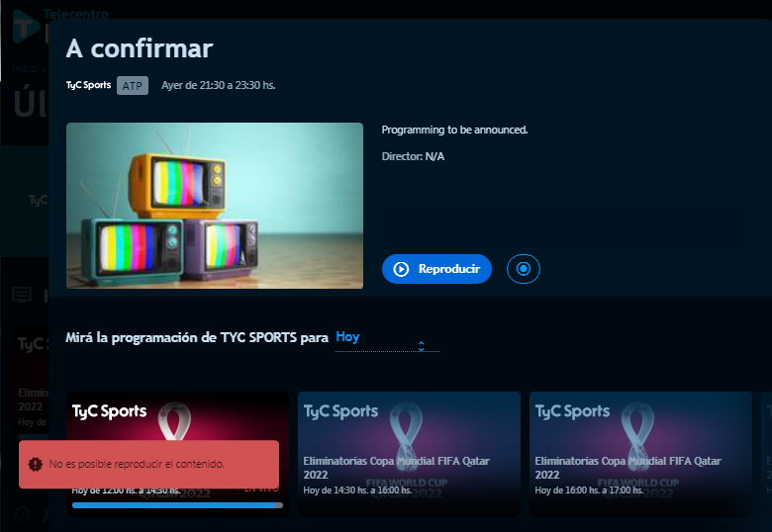
Task: Click the ATP rating badge
Action: [x=133, y=86]
